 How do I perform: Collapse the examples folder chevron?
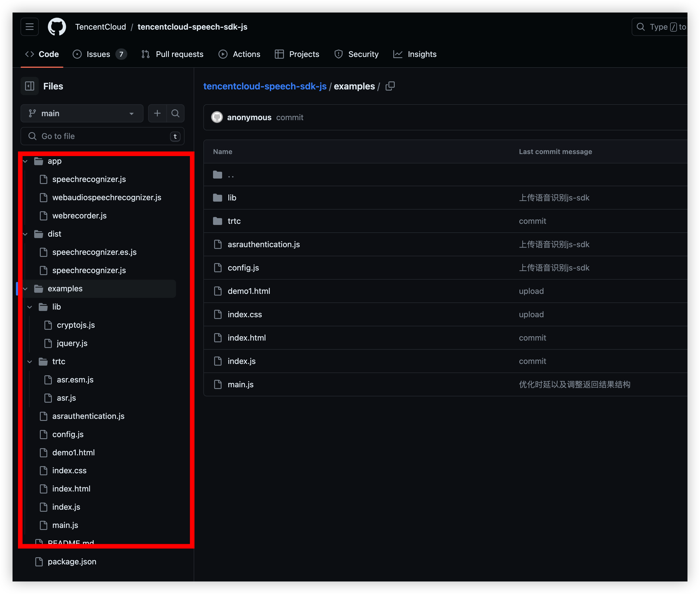[25, 288]
